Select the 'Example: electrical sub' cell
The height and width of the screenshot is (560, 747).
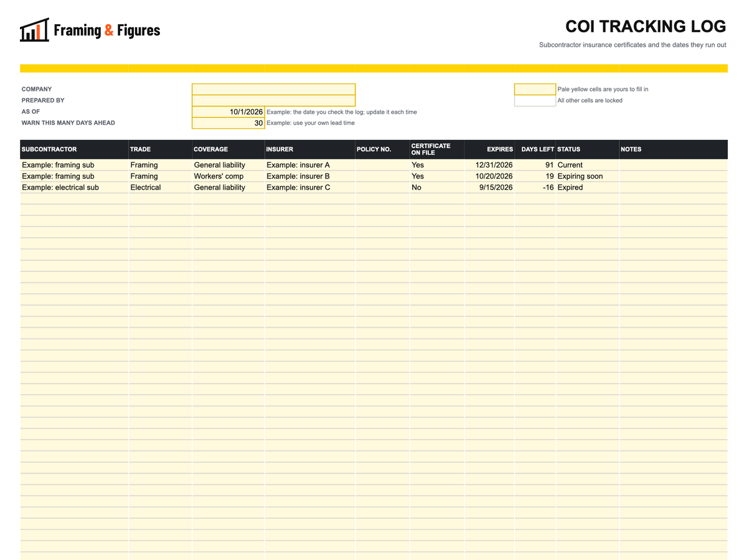tap(74, 187)
